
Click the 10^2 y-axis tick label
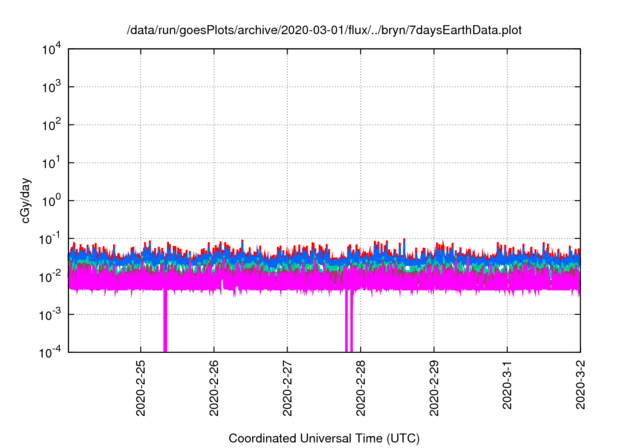point(51,125)
